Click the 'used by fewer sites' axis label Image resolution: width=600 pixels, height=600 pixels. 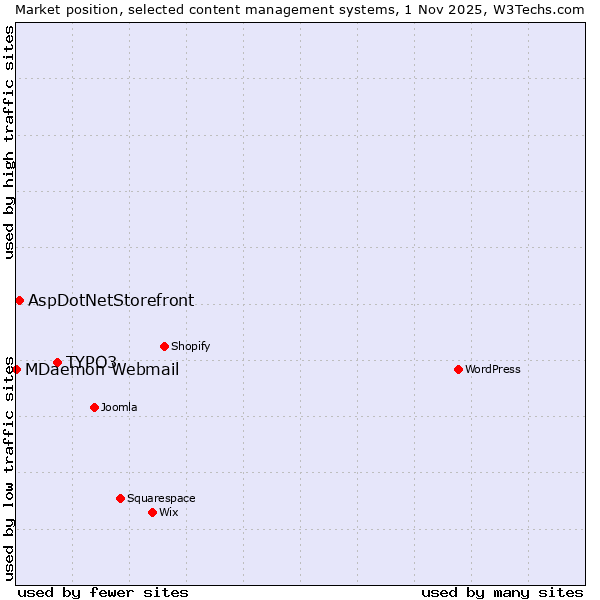pyautogui.click(x=103, y=592)
